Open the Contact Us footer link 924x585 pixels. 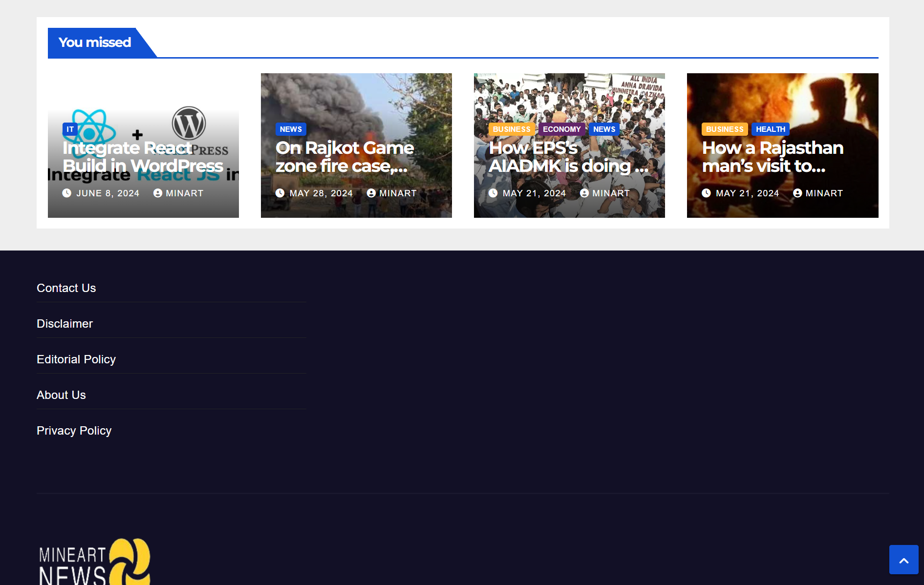click(66, 288)
